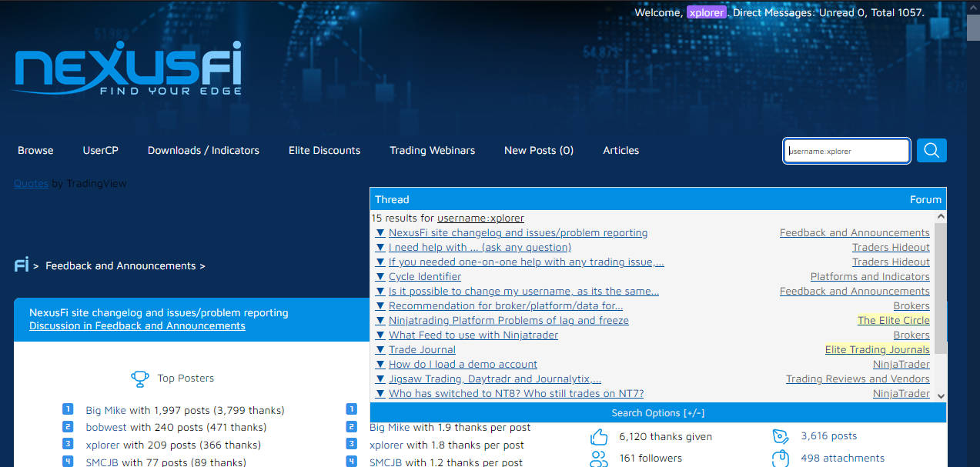This screenshot has height=467, width=980.
Task: Click arrow before 'If you needed one-on-one help'
Action: pyautogui.click(x=380, y=262)
